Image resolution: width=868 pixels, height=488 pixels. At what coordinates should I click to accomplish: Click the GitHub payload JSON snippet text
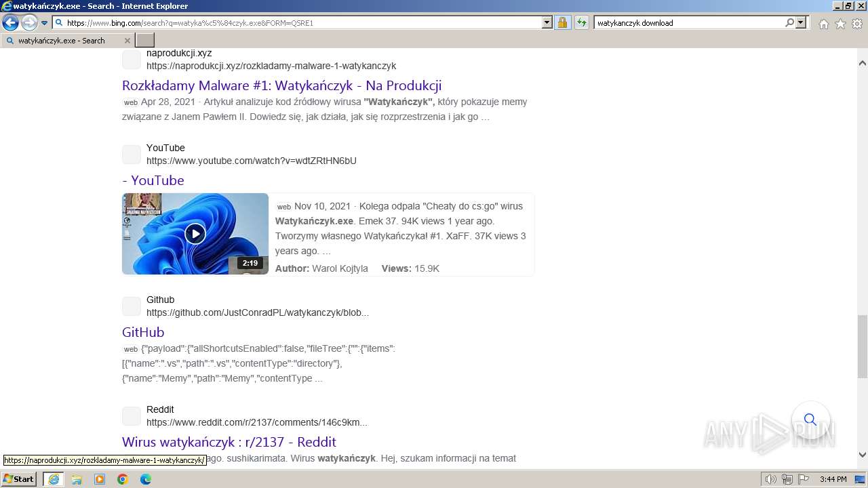pyautogui.click(x=259, y=363)
